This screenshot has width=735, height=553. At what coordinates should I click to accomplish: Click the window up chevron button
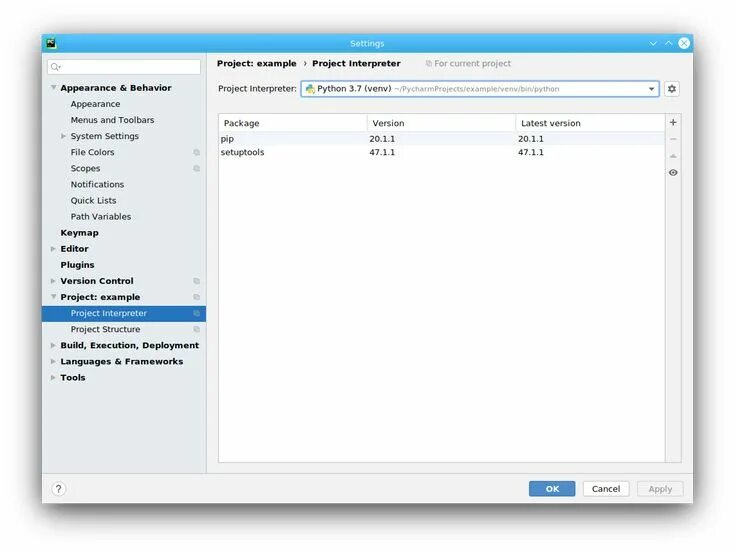tap(668, 43)
